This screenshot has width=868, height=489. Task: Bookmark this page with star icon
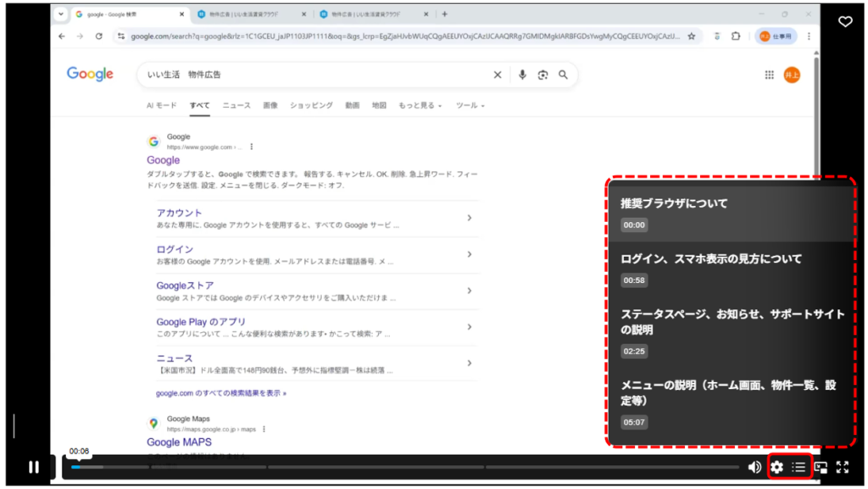692,36
